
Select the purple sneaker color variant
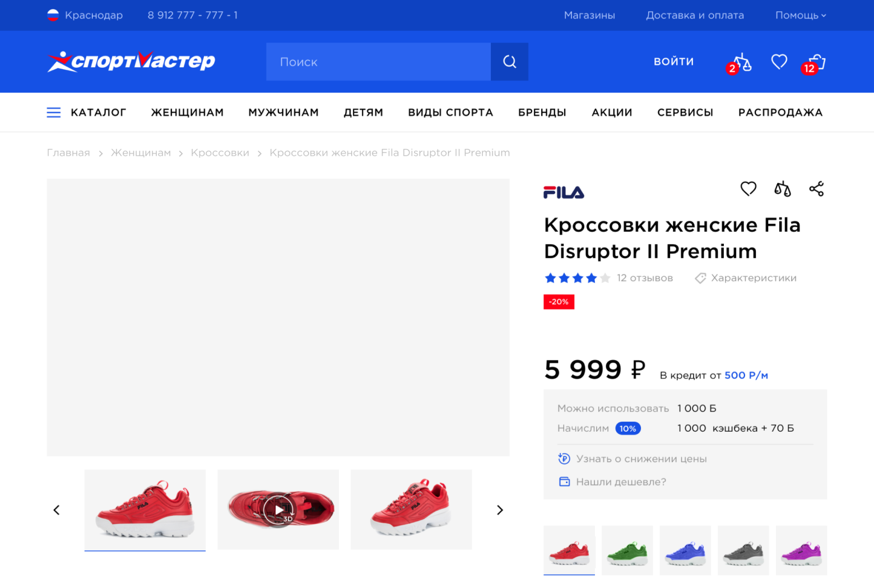coord(801,550)
